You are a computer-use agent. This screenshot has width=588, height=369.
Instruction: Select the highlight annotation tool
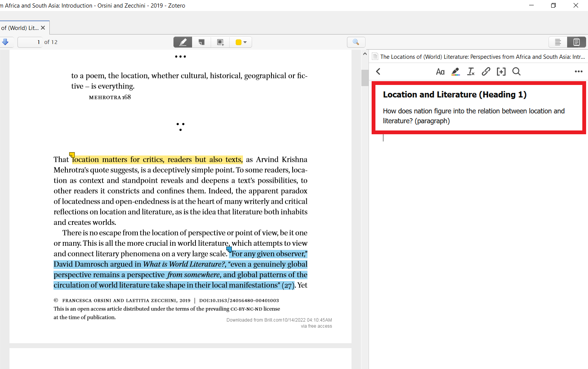183,42
